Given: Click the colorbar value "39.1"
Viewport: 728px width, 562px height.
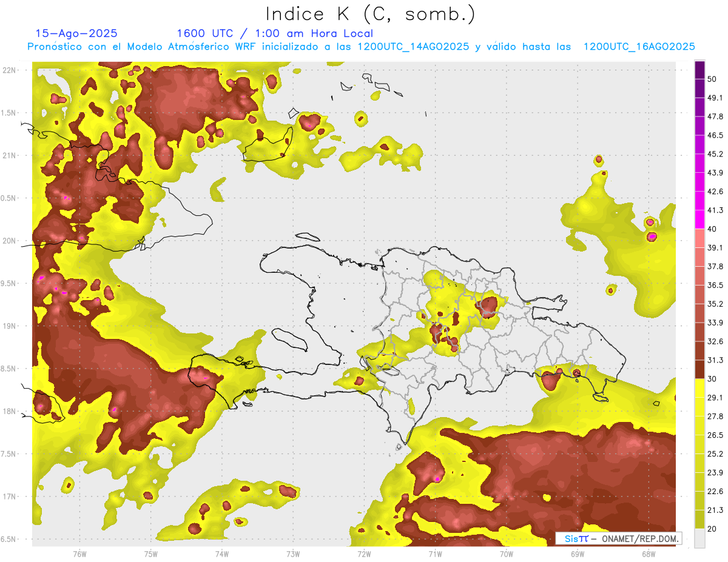Looking at the screenshot, I should (x=715, y=248).
